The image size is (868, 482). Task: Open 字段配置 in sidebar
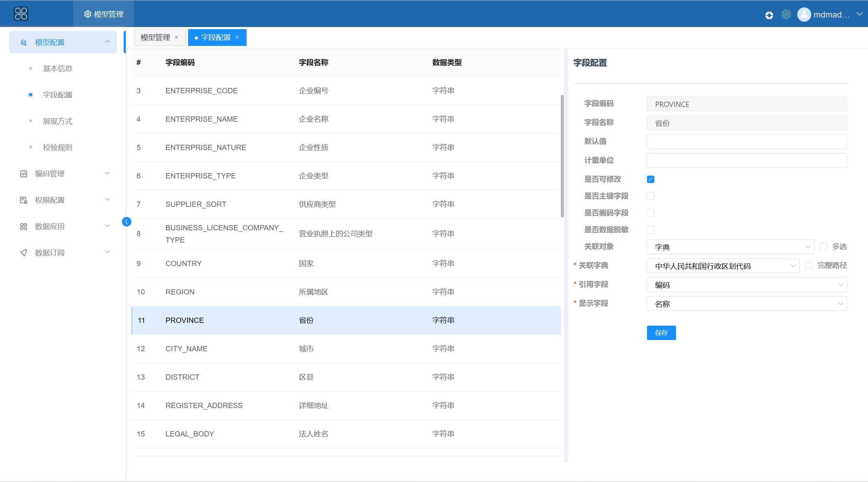click(x=57, y=95)
